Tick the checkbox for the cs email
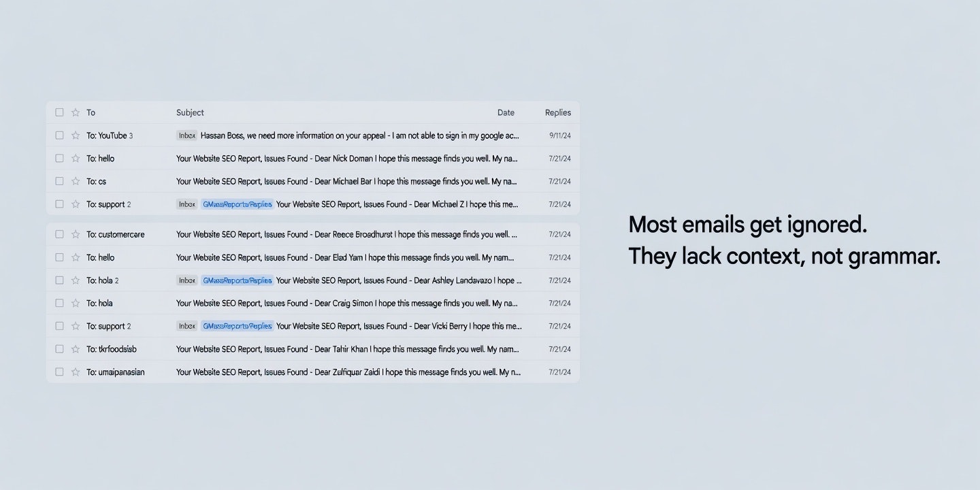Screen dimensions: 980x490 pyautogui.click(x=59, y=182)
